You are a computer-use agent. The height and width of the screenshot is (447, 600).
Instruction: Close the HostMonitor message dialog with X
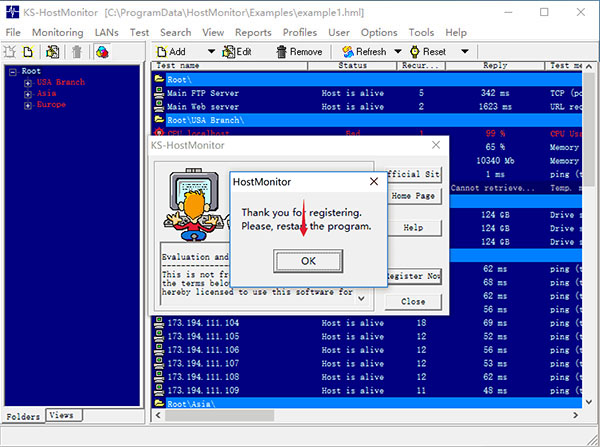click(374, 181)
